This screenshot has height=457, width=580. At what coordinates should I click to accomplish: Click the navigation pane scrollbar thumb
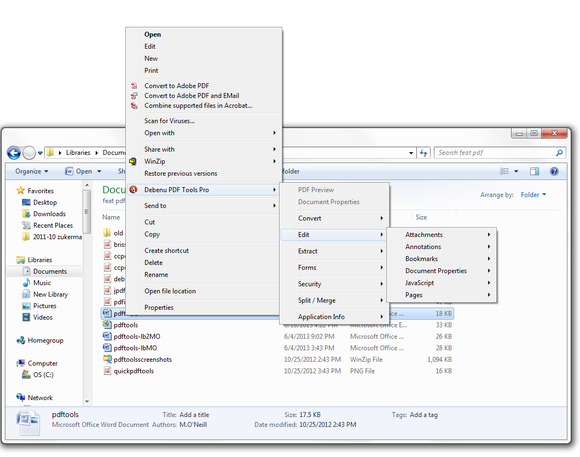click(x=87, y=212)
